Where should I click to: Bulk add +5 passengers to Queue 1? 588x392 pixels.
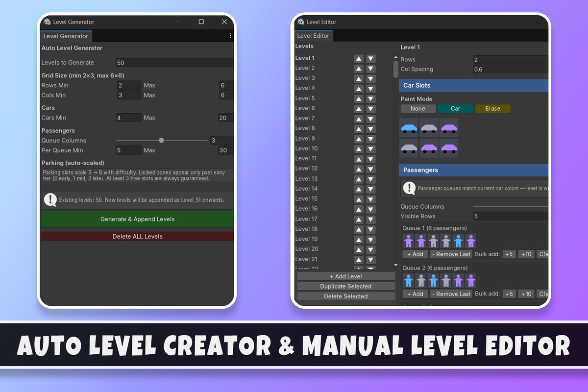(x=509, y=254)
